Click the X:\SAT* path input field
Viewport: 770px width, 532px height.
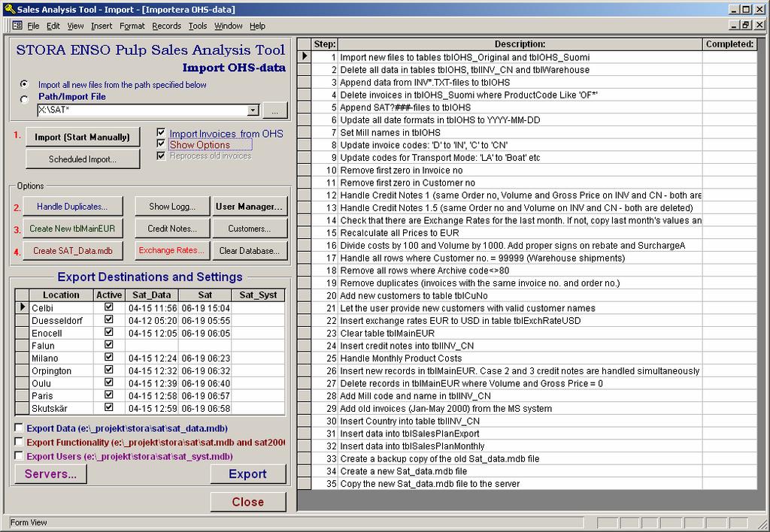tap(142, 110)
